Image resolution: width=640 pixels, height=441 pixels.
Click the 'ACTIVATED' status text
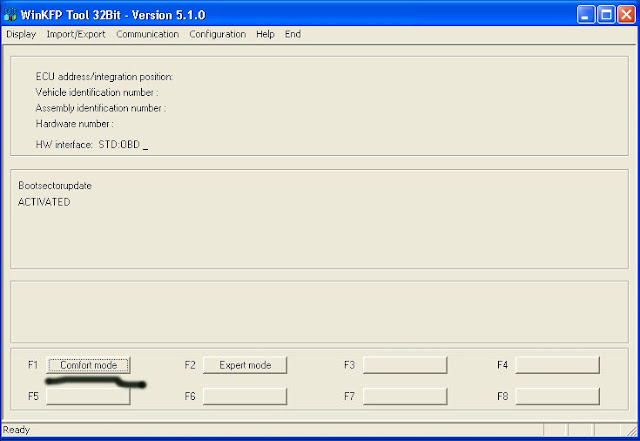tap(44, 202)
